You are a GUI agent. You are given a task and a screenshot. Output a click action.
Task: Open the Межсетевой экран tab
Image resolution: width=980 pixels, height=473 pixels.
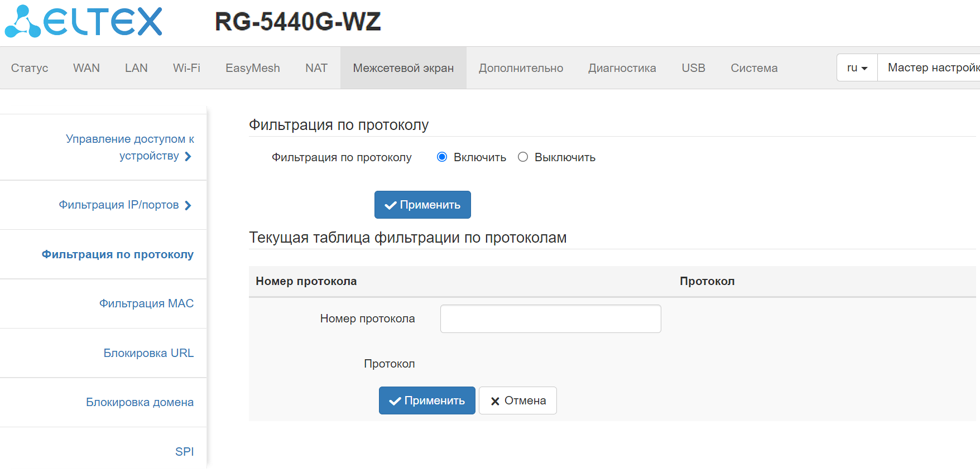point(403,68)
